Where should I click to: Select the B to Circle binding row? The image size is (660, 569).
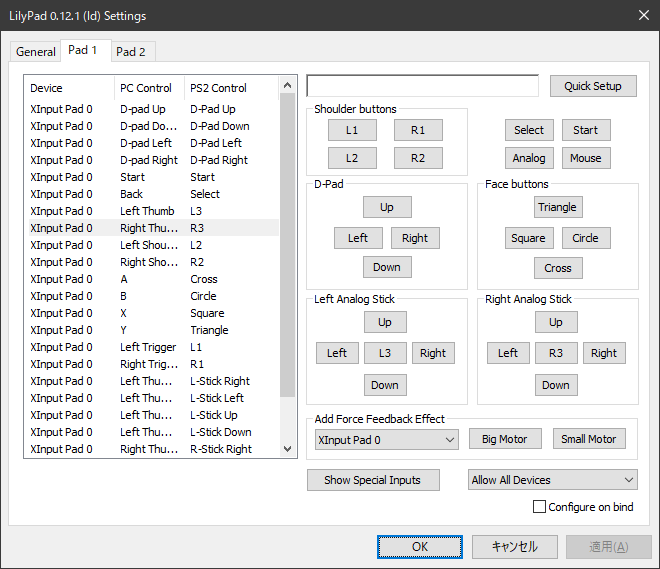point(154,296)
